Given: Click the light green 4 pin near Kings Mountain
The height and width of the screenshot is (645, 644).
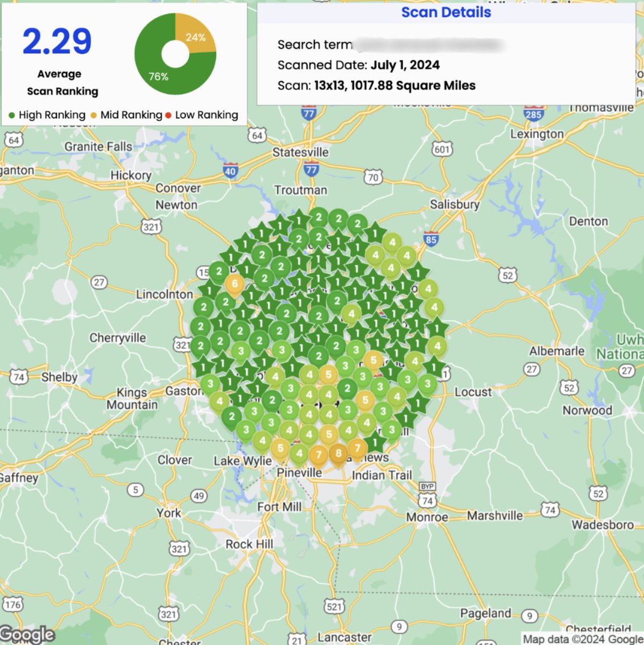Looking at the screenshot, I should click(219, 402).
